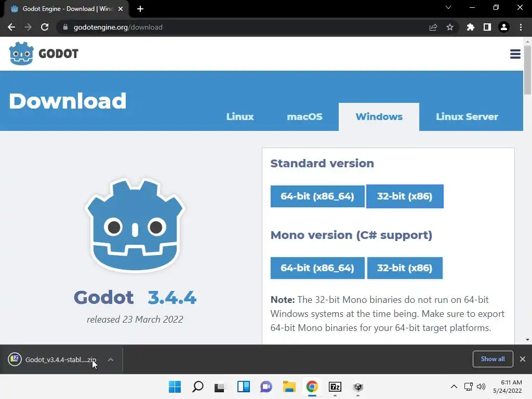
Task: Reload the Godot download page
Action: 45,27
